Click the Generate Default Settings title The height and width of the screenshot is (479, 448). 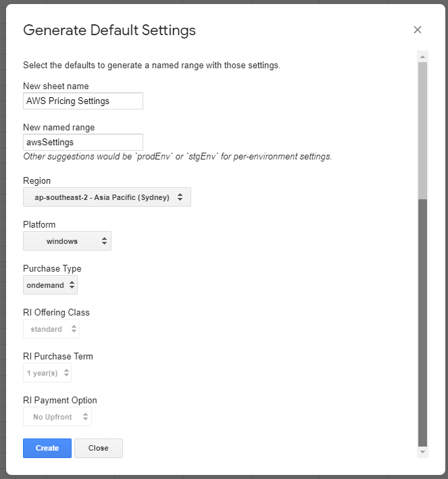pyautogui.click(x=109, y=30)
